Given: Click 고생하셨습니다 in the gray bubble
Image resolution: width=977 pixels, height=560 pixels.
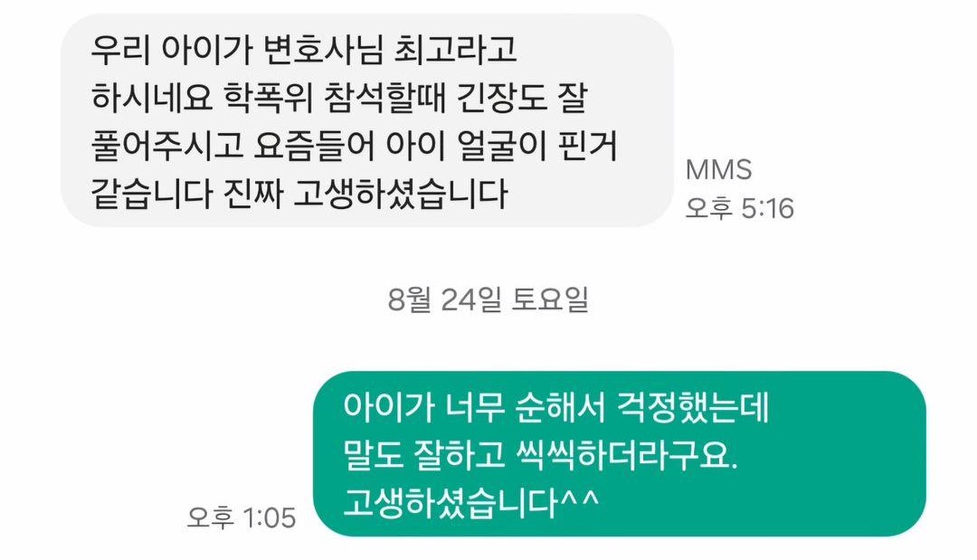Looking at the screenshot, I should [401, 194].
